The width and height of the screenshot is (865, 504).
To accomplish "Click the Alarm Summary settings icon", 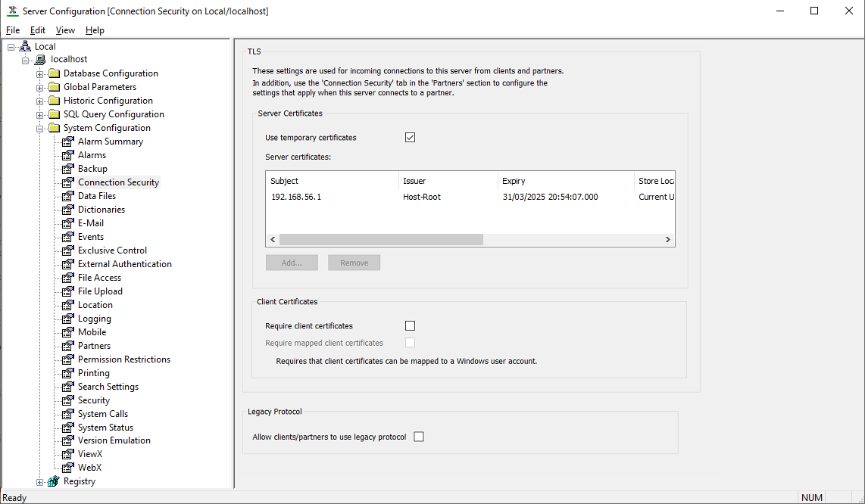I will (68, 142).
